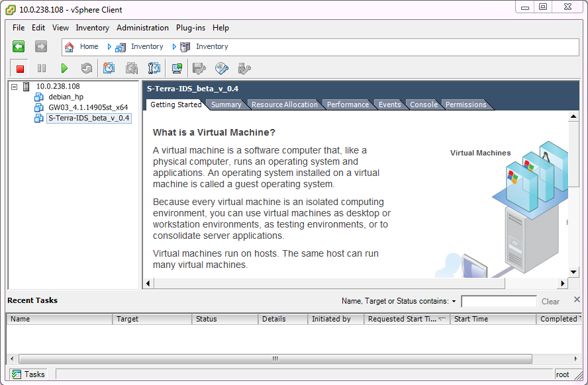Power on the VM with the green play icon

64,68
